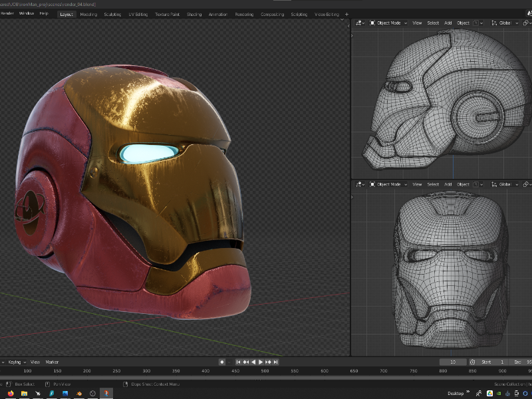Screen dimensions: 532x399
Task: Jump to next keyframe
Action: (268, 362)
